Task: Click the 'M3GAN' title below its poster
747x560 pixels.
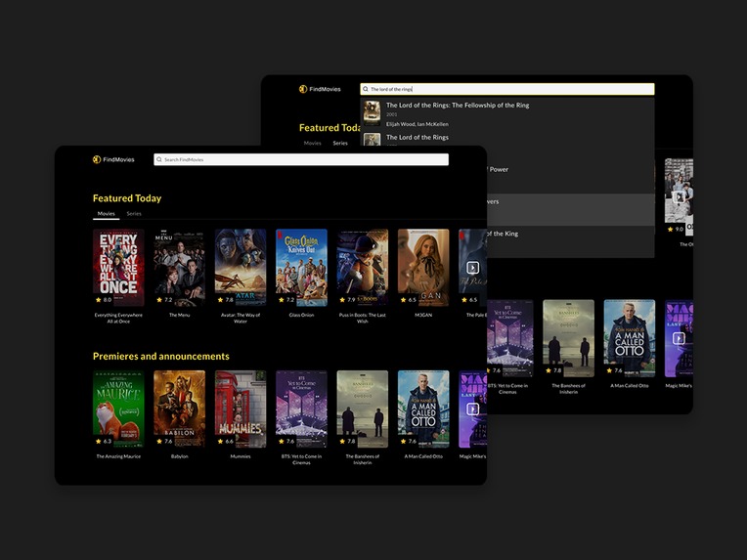Action: point(423,315)
